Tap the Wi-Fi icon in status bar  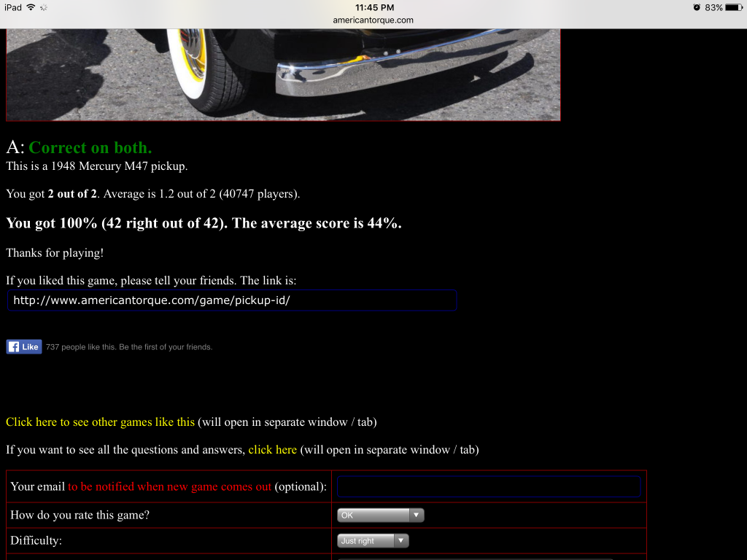pyautogui.click(x=31, y=7)
